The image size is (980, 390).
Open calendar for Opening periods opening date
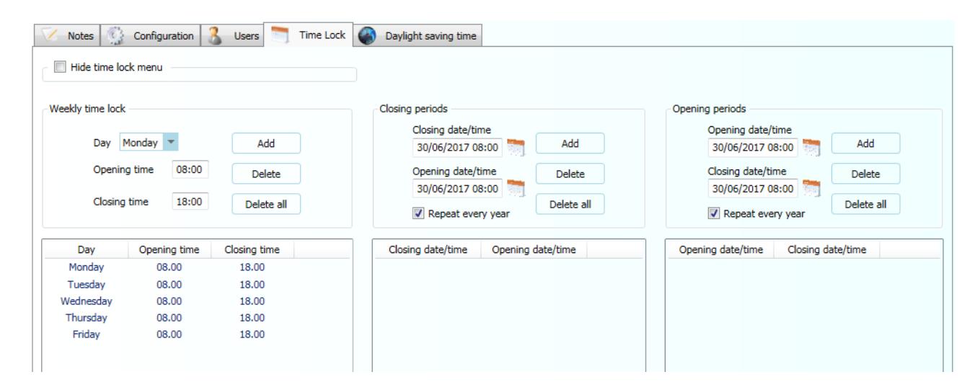(811, 147)
